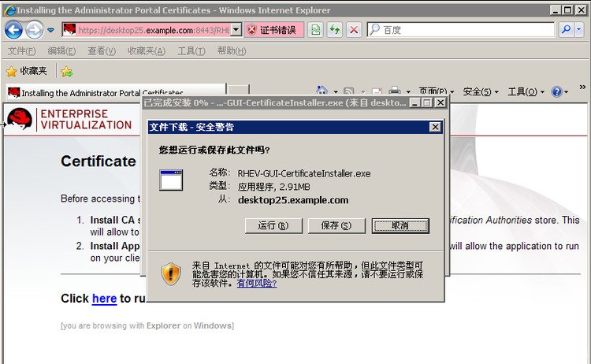Screen dimensions: 591x364
Task: Click the Home icon in command bar
Action: point(322,91)
